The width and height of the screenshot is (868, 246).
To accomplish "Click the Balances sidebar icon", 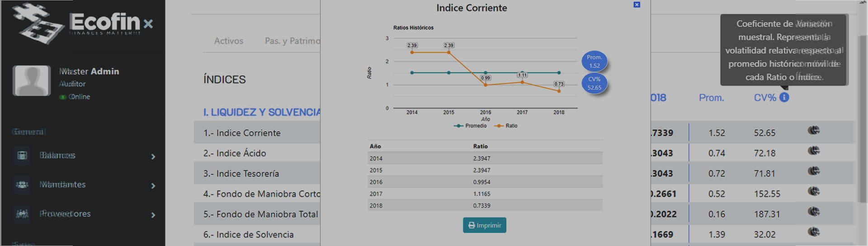I will (x=22, y=155).
